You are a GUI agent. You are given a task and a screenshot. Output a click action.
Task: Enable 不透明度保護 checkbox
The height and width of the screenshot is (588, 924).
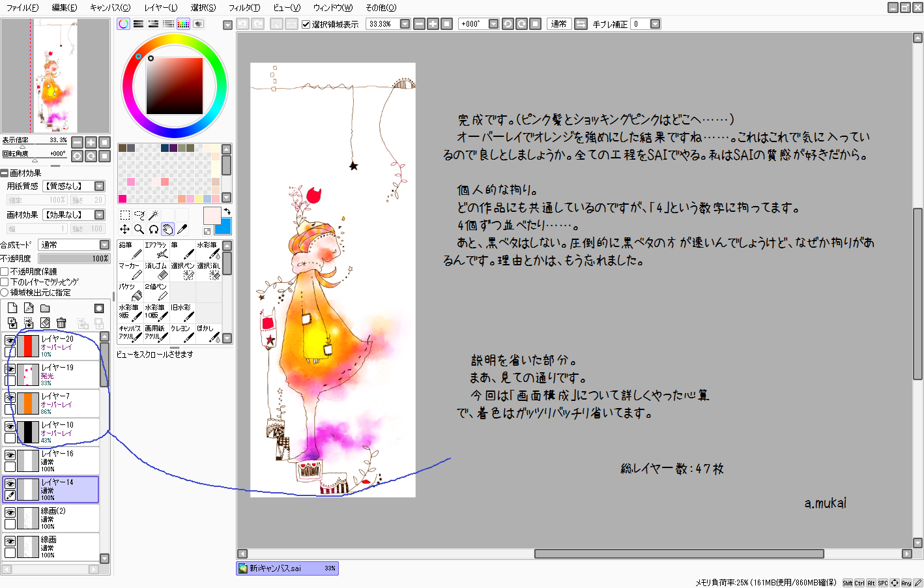click(5, 271)
